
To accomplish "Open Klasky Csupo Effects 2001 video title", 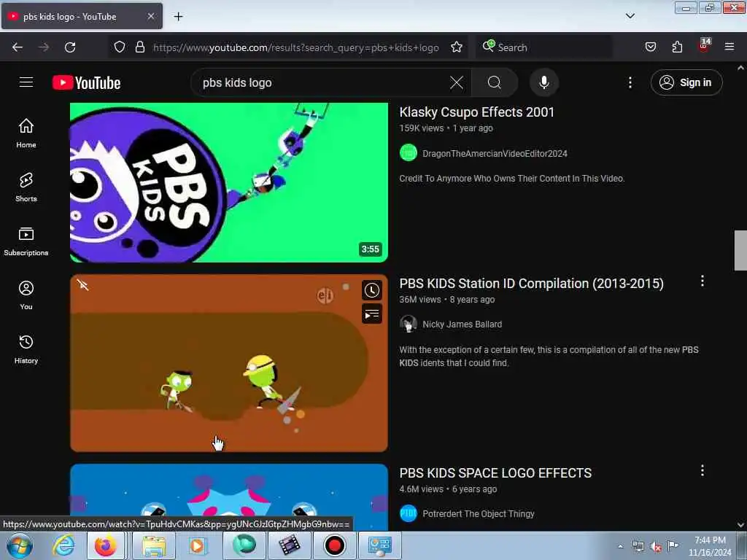I will click(x=477, y=112).
